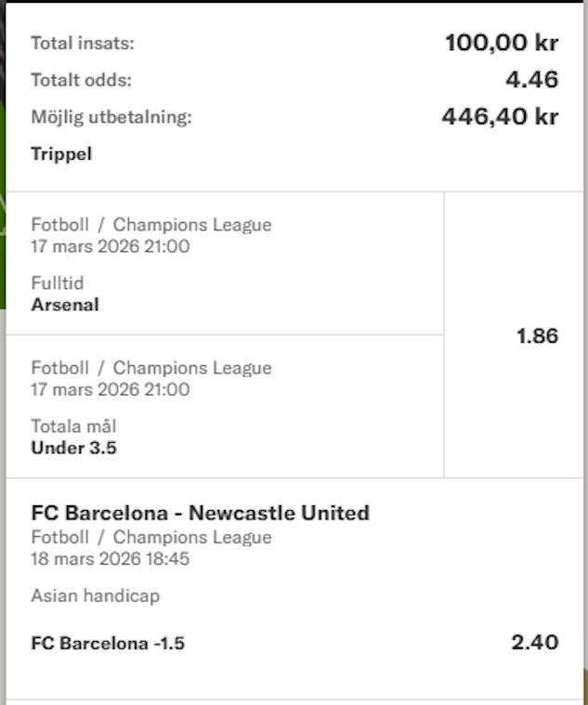Click the date 17 mars 2026 above Fulltid
588x705 pixels.
pyautogui.click(x=111, y=246)
